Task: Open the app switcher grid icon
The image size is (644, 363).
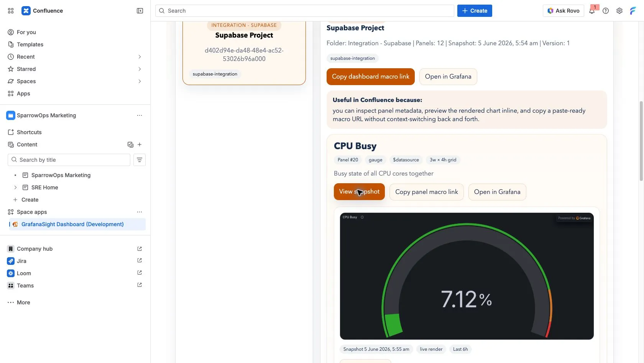Action: point(11,11)
